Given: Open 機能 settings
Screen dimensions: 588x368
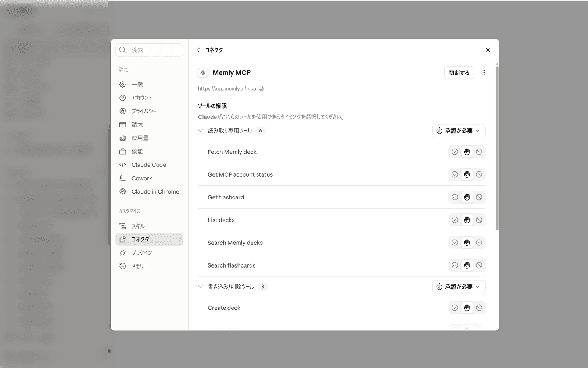Looking at the screenshot, I should [x=149, y=152].
